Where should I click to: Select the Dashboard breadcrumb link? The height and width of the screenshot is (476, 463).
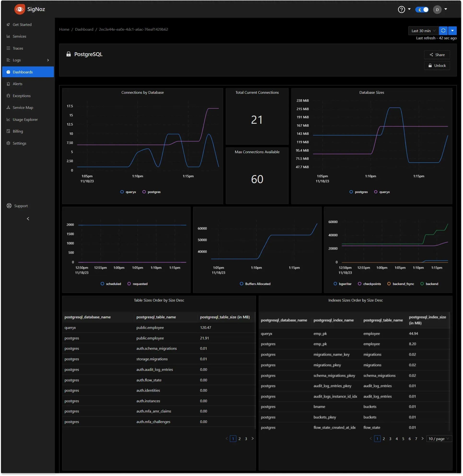[84, 29]
